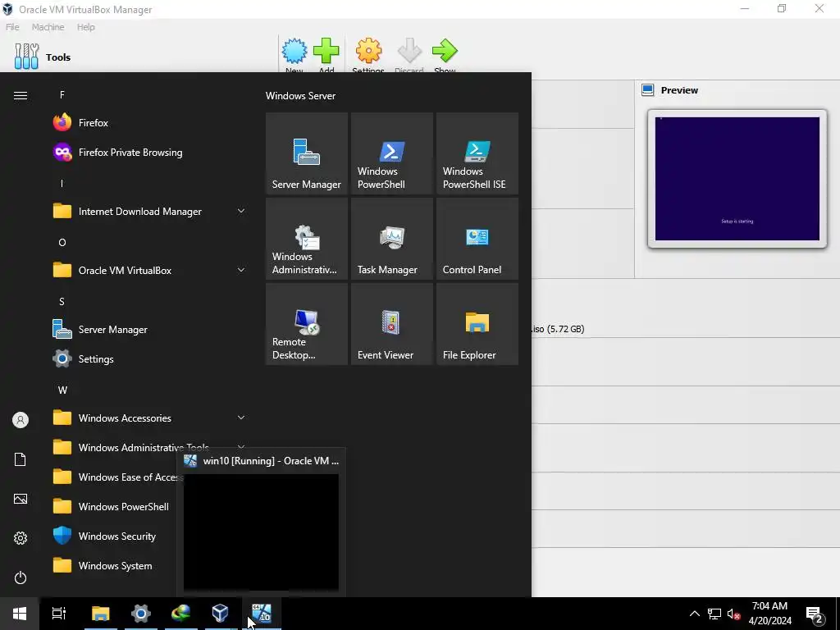Show hidden system tray icons chevron
The width and height of the screenshot is (840, 630).
(694, 614)
